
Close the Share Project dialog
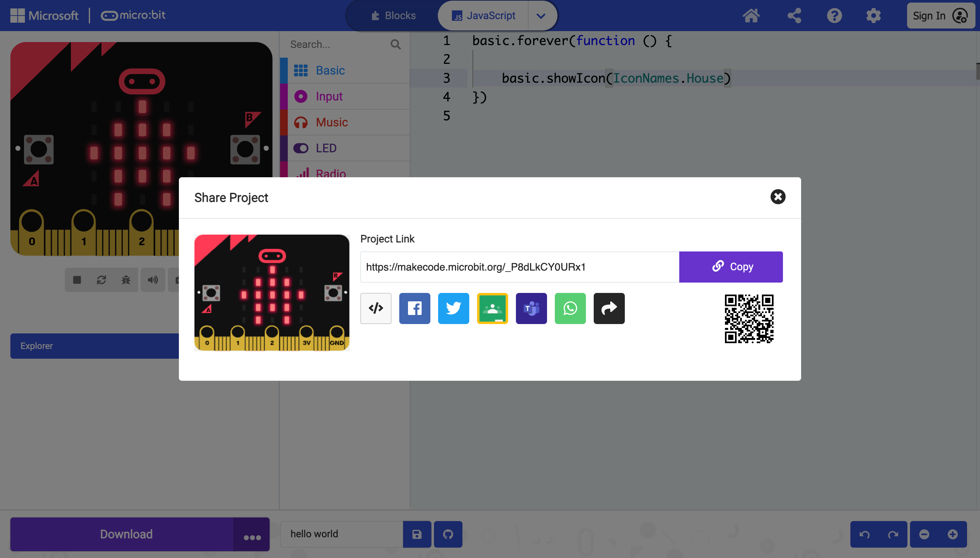[x=778, y=197]
